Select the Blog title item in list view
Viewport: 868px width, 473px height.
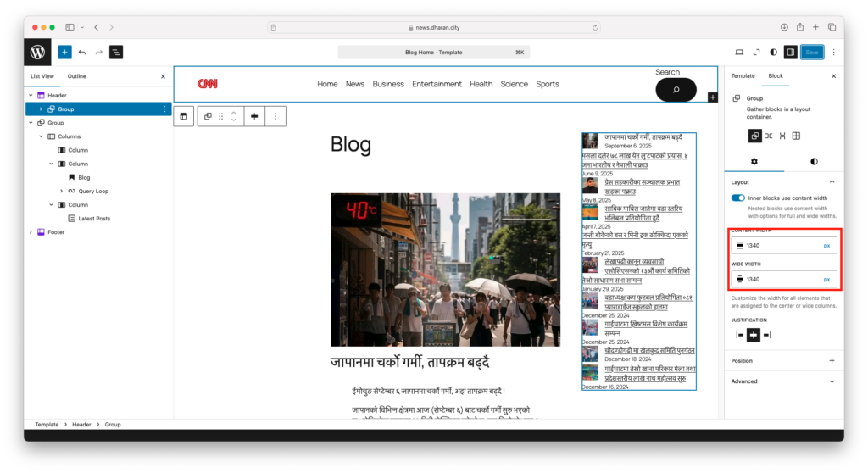coord(84,177)
